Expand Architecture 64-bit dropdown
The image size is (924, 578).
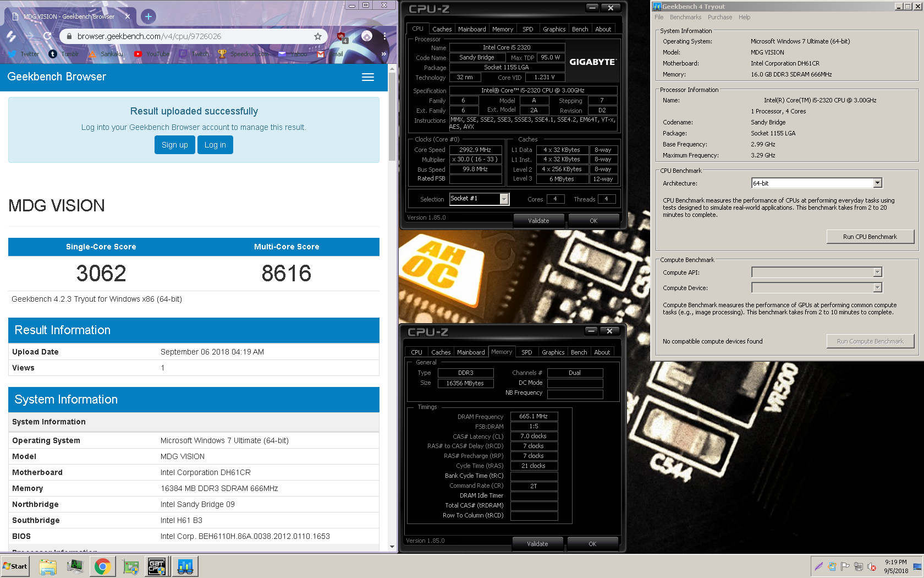coord(877,183)
